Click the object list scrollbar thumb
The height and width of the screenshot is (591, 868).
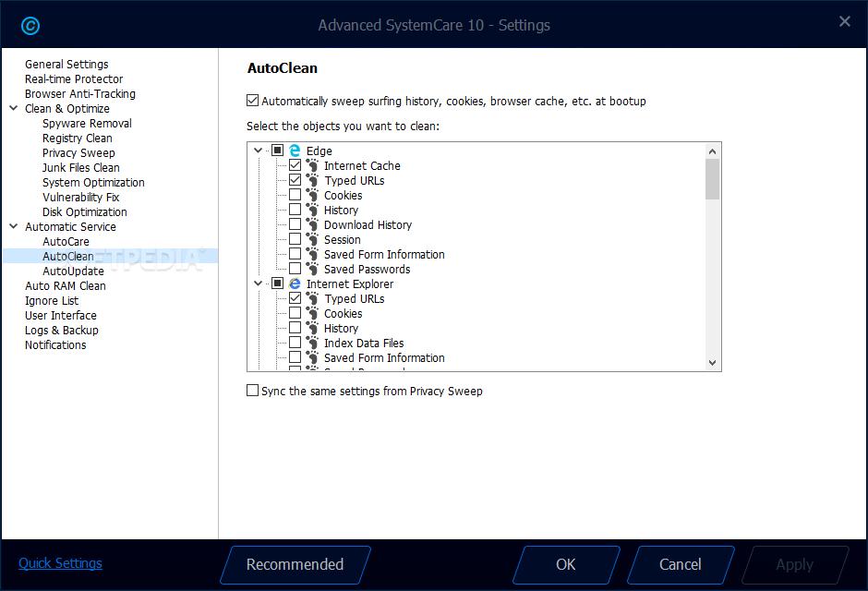tap(713, 179)
